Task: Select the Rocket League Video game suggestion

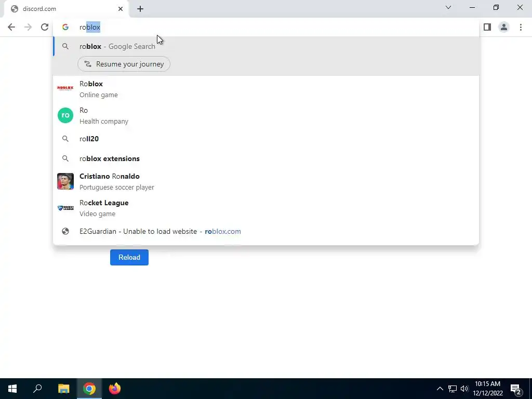Action: coord(266,208)
